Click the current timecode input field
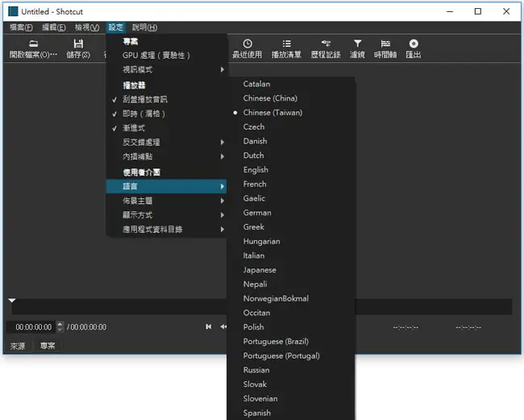524x420 pixels. click(x=33, y=327)
